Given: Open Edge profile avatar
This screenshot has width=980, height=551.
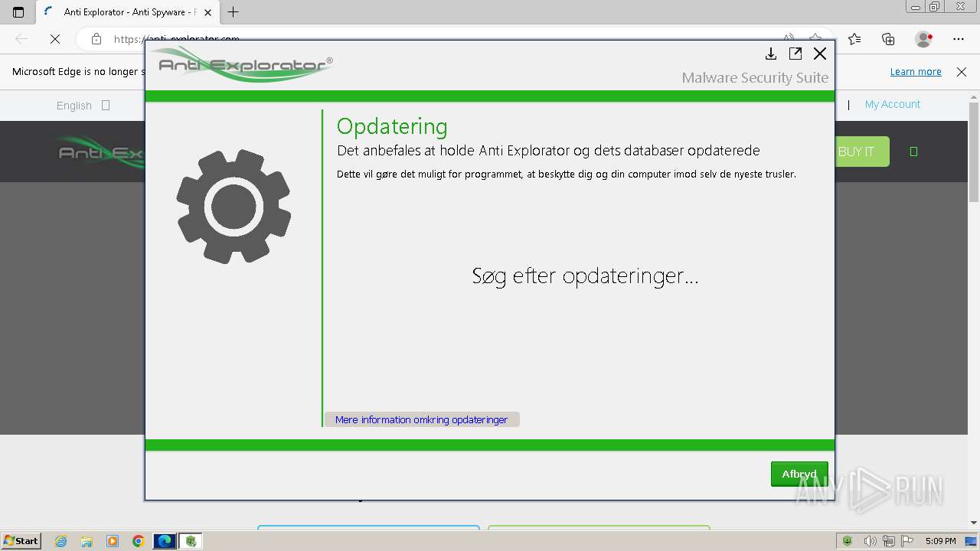Looking at the screenshot, I should pyautogui.click(x=924, y=39).
